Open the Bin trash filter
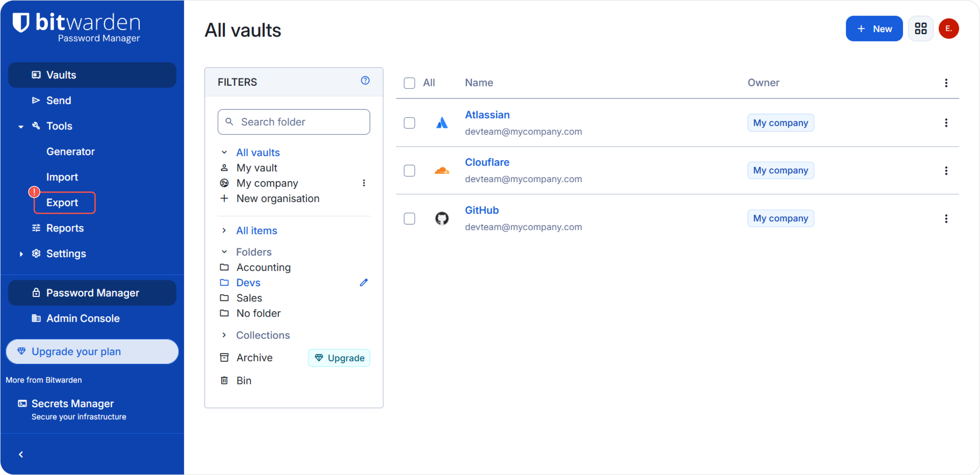Image resolution: width=980 pixels, height=475 pixels. [244, 381]
